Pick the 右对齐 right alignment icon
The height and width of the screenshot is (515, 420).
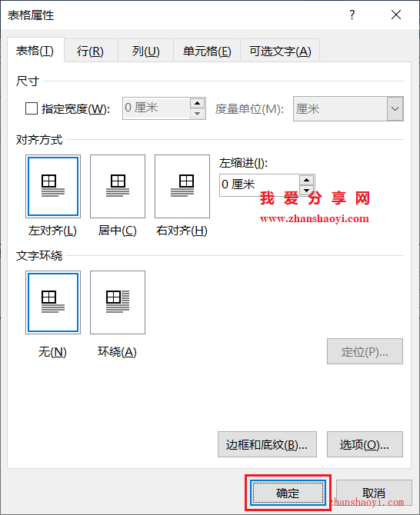point(182,186)
